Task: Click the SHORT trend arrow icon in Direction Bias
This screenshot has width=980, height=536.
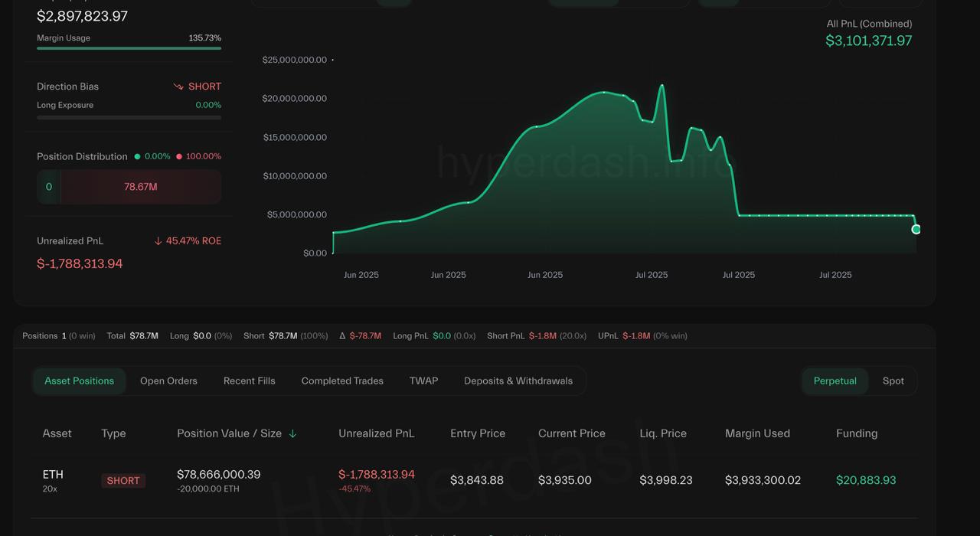Action: 178,87
